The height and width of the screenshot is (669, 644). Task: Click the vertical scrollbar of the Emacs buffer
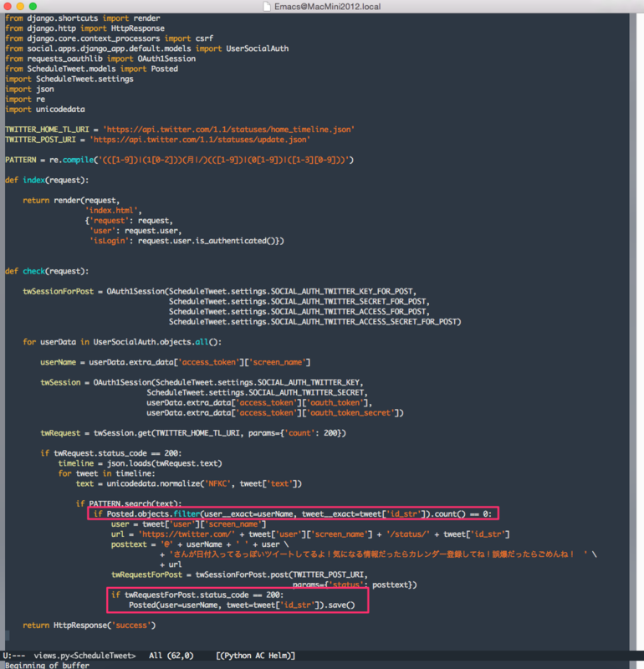point(632,332)
